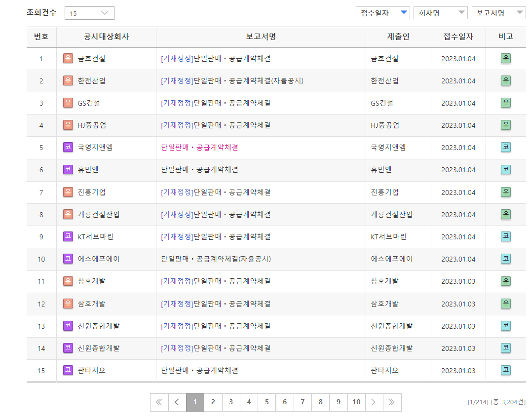This screenshot has height=420, width=529.
Task: Go to the next page using the right arrow
Action: pos(374,402)
